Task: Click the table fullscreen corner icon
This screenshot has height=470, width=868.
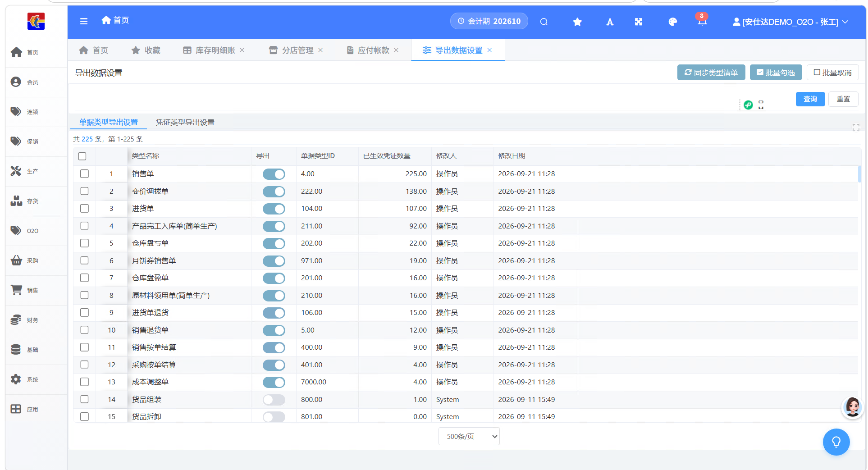Action: point(856,128)
